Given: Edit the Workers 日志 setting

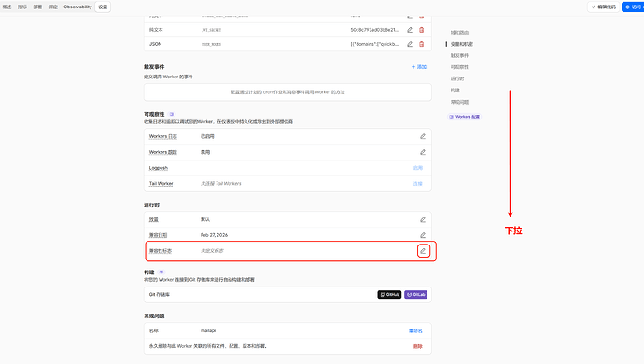Looking at the screenshot, I should [x=423, y=136].
